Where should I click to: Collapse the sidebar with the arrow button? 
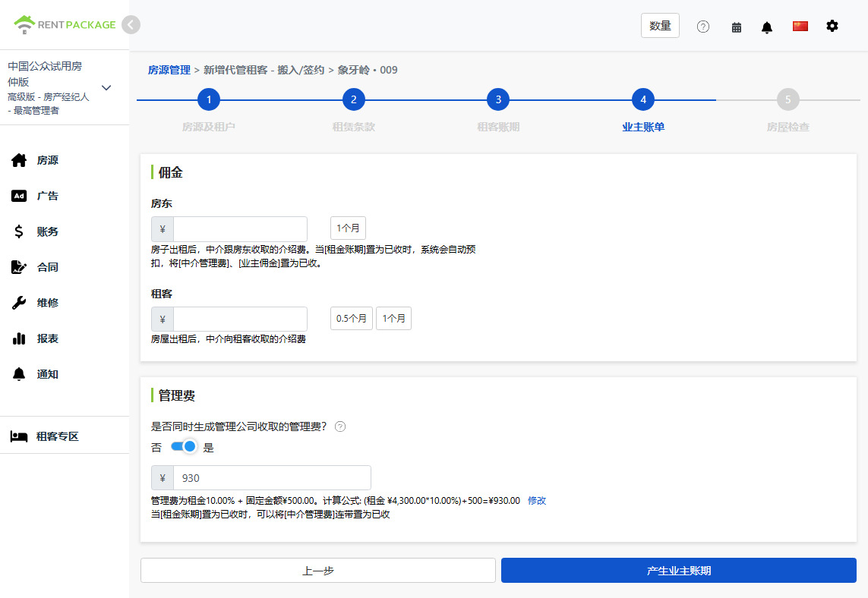pyautogui.click(x=131, y=25)
